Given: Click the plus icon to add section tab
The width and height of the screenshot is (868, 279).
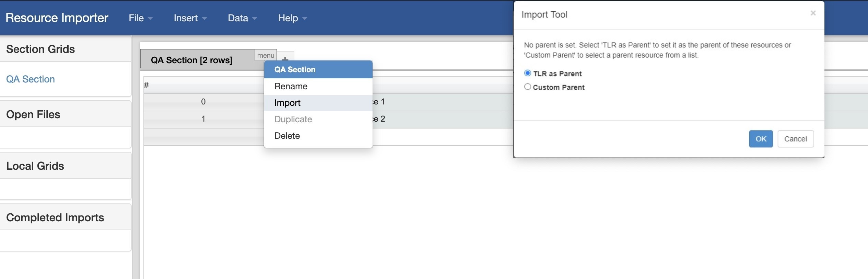Looking at the screenshot, I should 285,57.
